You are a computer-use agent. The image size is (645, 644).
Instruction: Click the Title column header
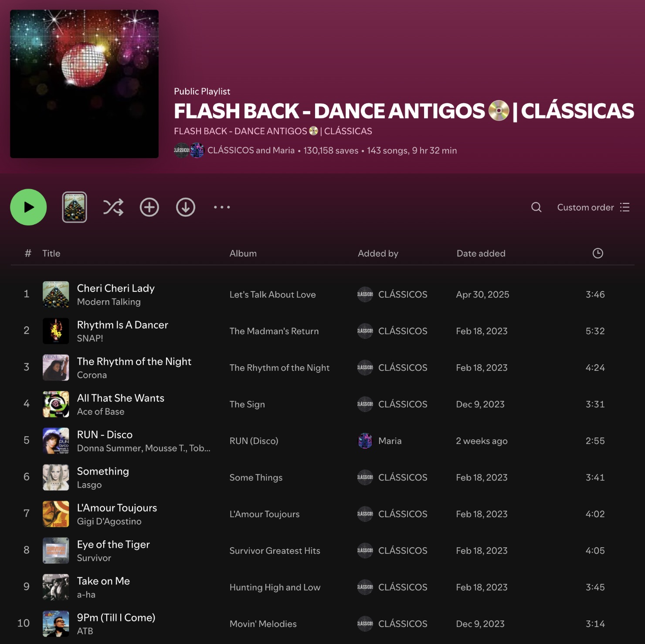tap(51, 253)
